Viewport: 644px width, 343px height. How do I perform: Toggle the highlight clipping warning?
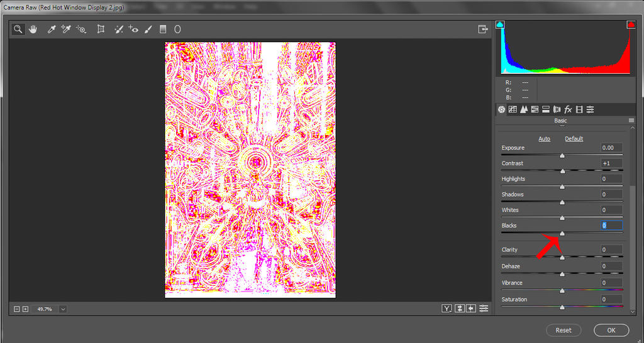click(631, 24)
